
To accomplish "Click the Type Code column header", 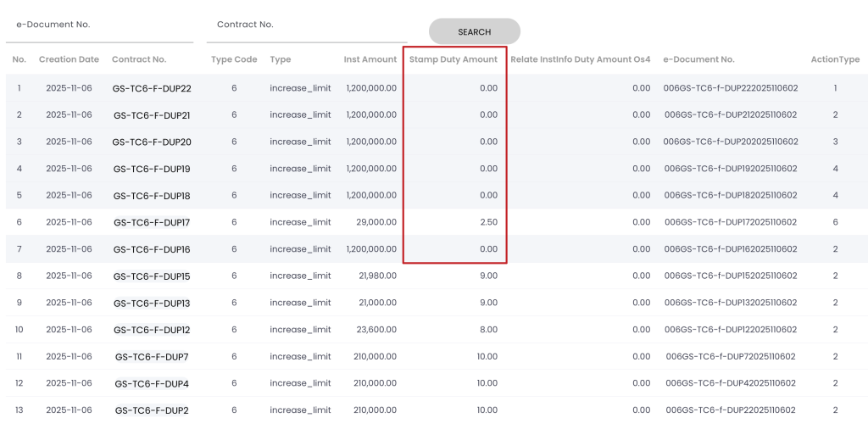I will point(234,59).
